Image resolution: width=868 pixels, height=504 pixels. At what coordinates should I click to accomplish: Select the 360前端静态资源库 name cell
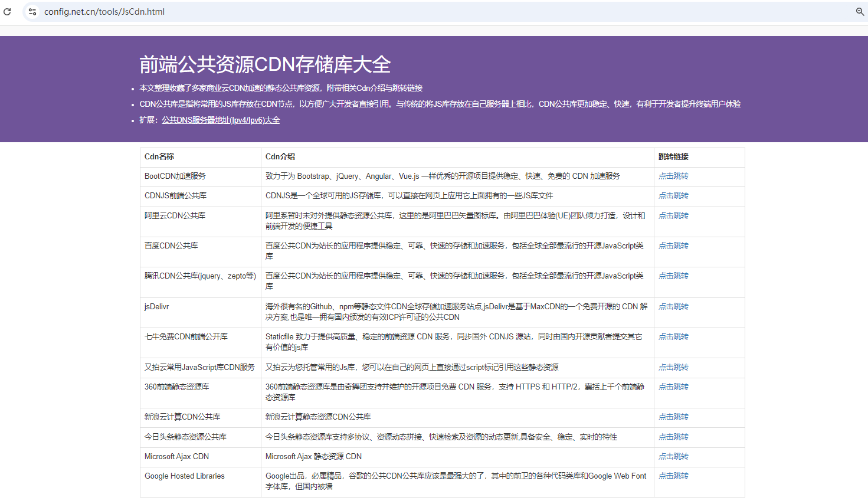click(x=201, y=392)
